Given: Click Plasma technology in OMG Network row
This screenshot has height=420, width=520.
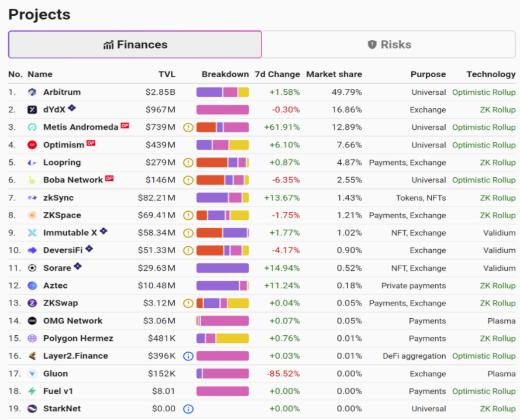Looking at the screenshot, I should tap(501, 321).
